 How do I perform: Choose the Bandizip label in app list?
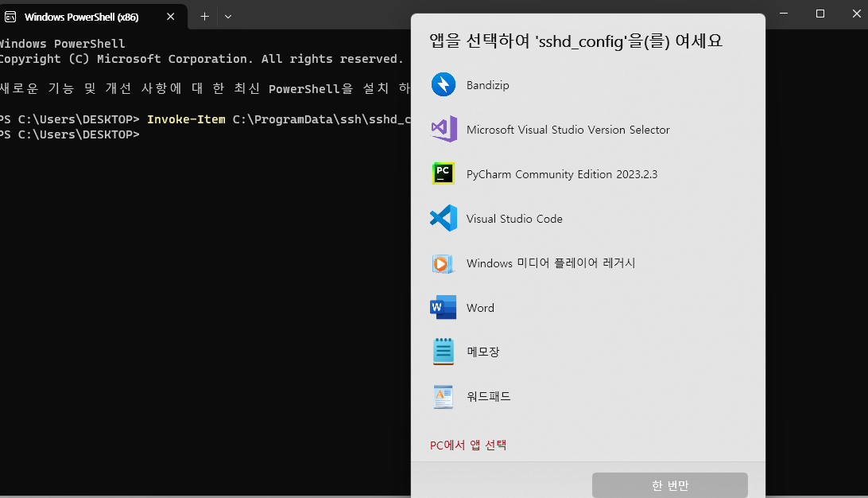point(488,85)
